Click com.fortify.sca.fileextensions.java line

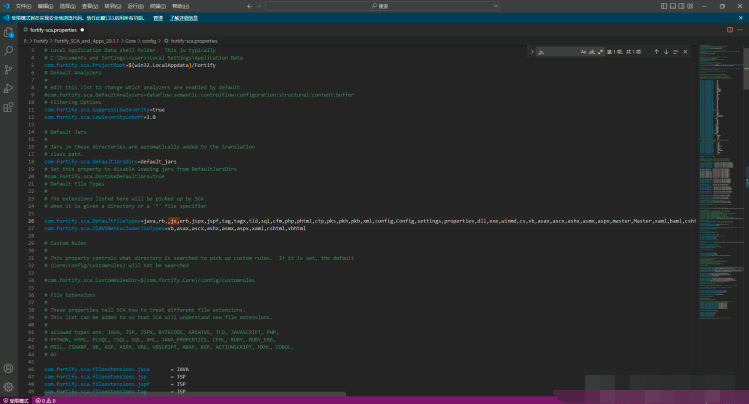(x=117, y=369)
